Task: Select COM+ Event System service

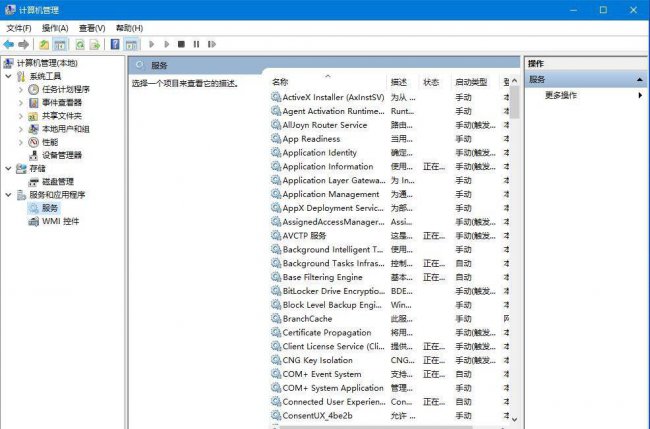Action: pos(322,374)
